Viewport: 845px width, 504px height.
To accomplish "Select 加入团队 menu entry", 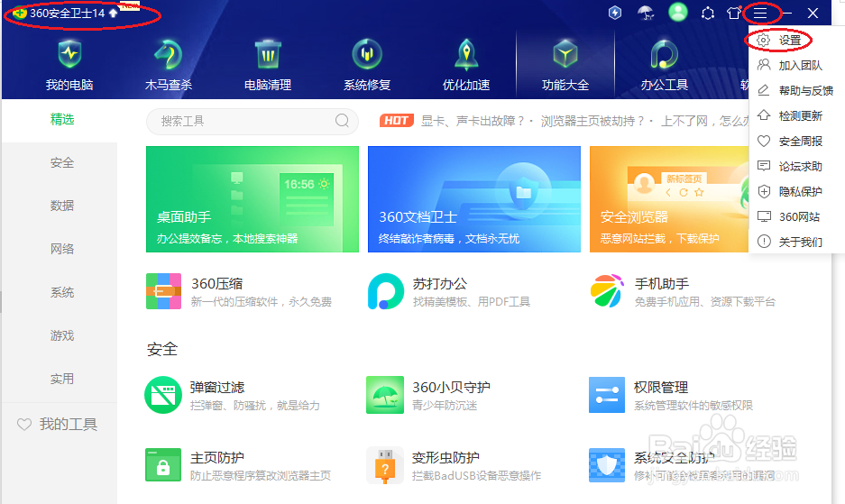I will [x=790, y=65].
